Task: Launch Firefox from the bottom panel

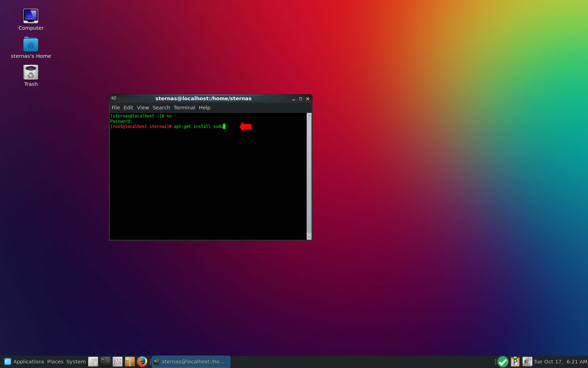Action: tap(142, 362)
